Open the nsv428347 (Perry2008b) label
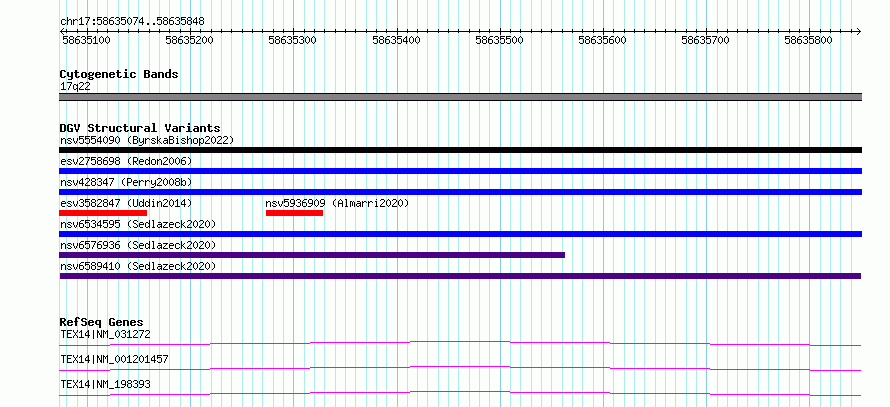 [126, 182]
